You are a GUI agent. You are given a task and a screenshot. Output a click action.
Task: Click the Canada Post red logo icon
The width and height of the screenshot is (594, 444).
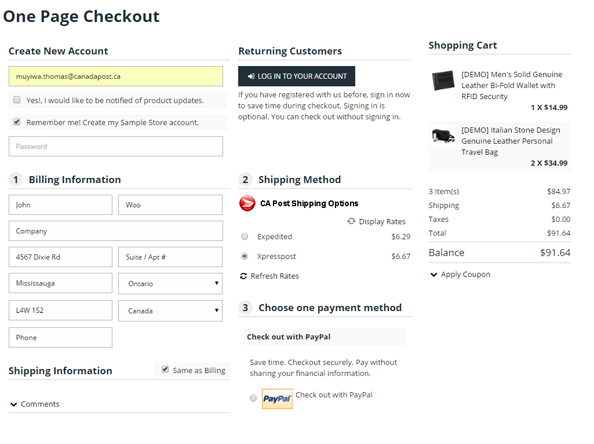(x=247, y=203)
